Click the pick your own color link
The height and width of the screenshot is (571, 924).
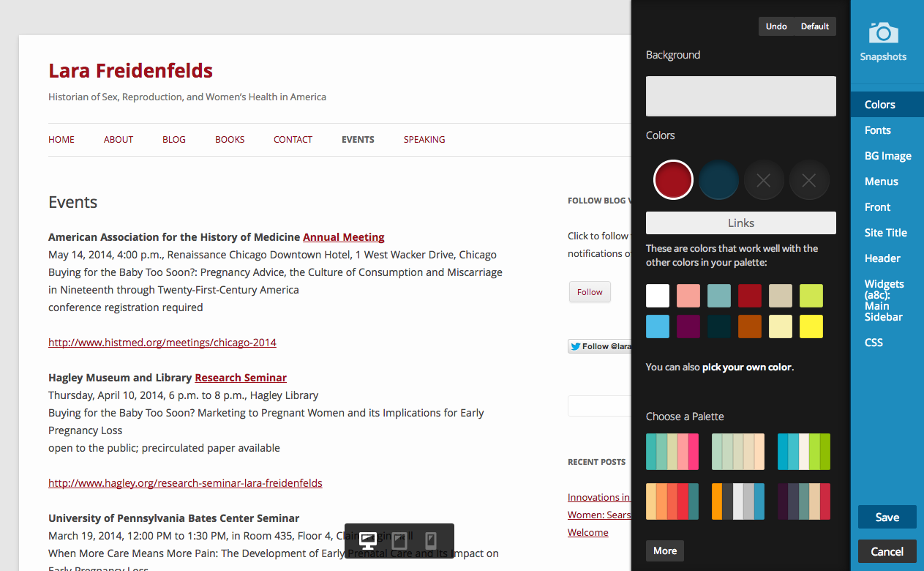click(747, 367)
